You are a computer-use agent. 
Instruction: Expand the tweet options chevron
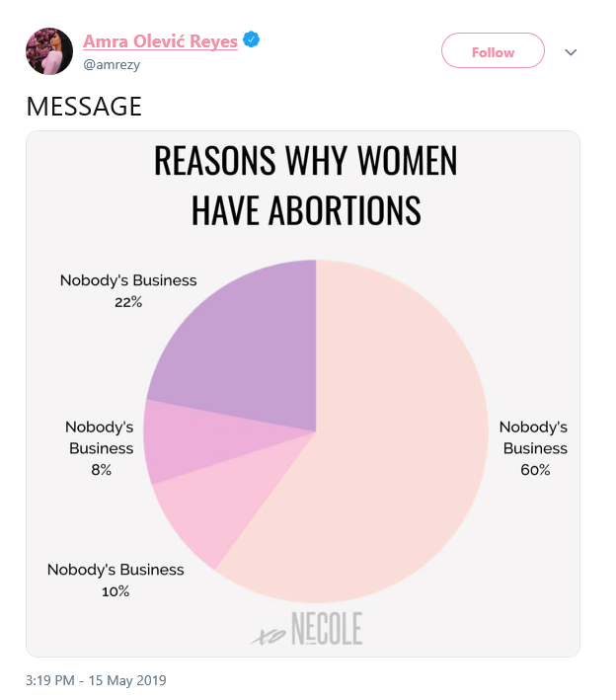tap(571, 52)
